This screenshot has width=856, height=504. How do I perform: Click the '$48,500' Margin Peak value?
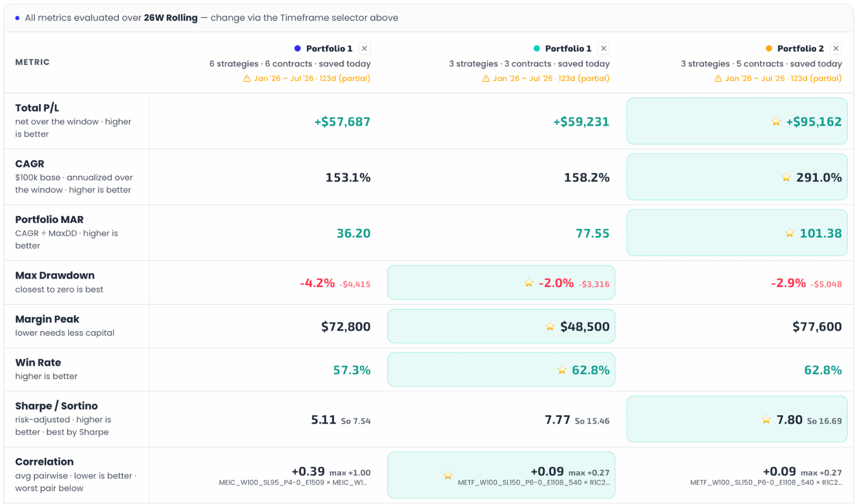coord(585,327)
